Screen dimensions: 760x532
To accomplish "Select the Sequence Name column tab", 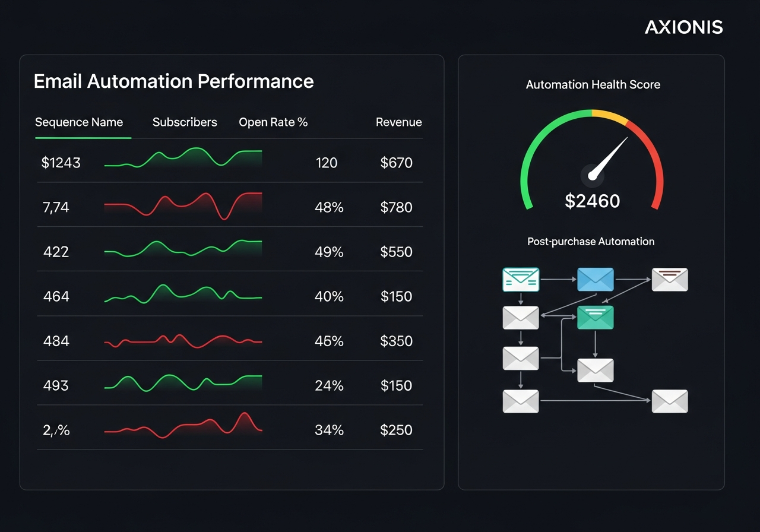I will click(x=78, y=122).
